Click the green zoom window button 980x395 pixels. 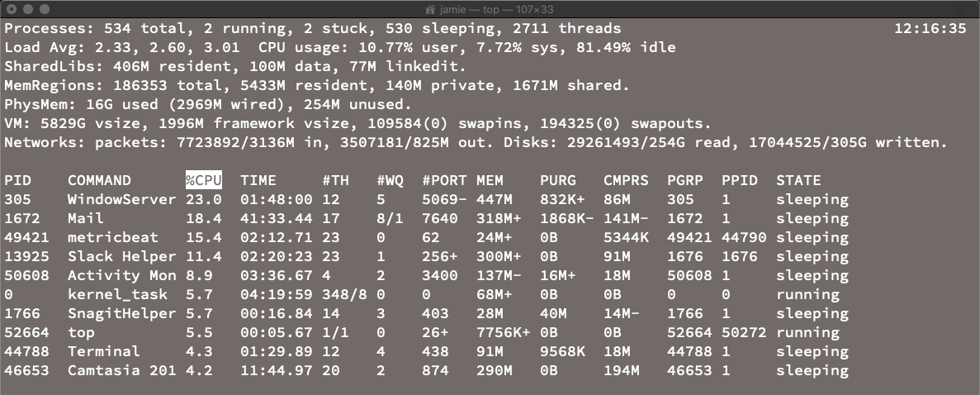pos(45,9)
